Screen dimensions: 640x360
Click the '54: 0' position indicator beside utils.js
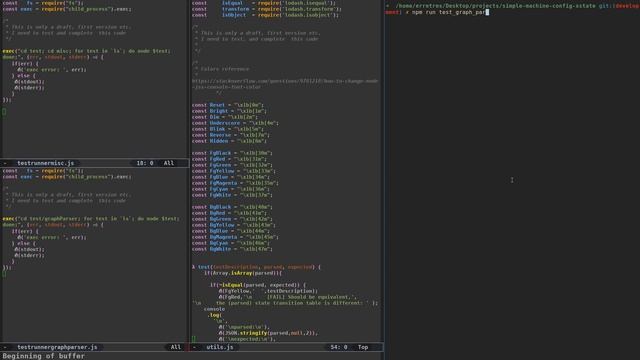[x=339, y=347]
